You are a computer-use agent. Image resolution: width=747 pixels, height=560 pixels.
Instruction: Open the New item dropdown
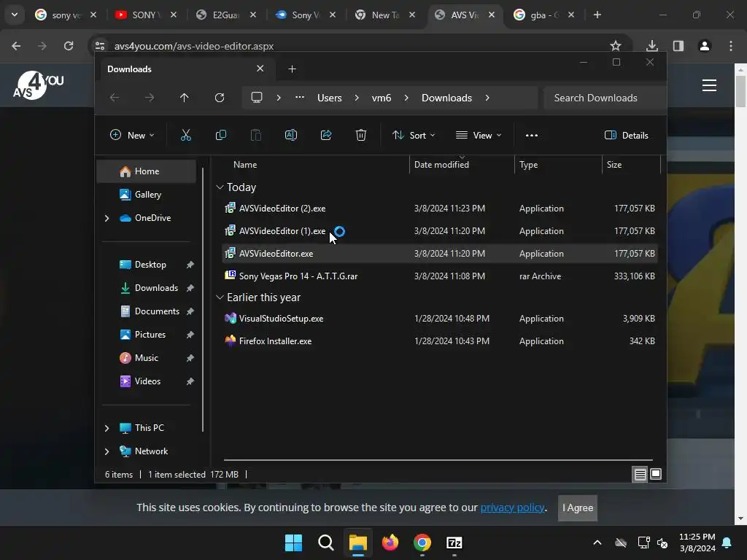(132, 135)
